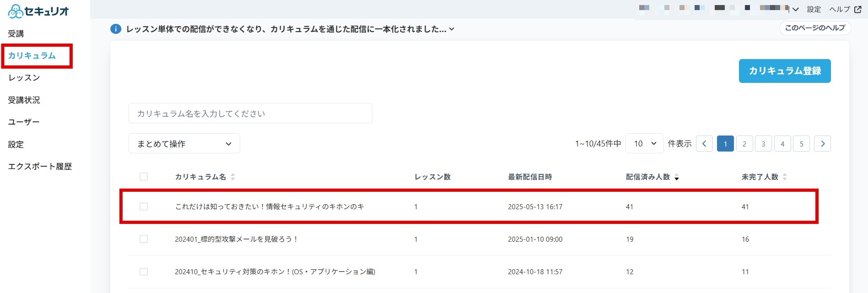Open the まとめて操作 dropdown
This screenshot has height=293, width=868.
click(184, 144)
